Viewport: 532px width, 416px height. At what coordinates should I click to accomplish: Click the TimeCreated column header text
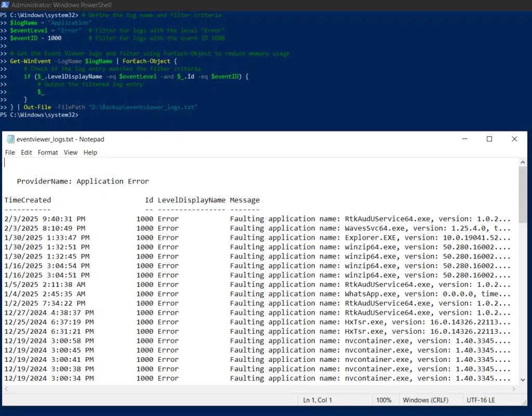coord(28,200)
